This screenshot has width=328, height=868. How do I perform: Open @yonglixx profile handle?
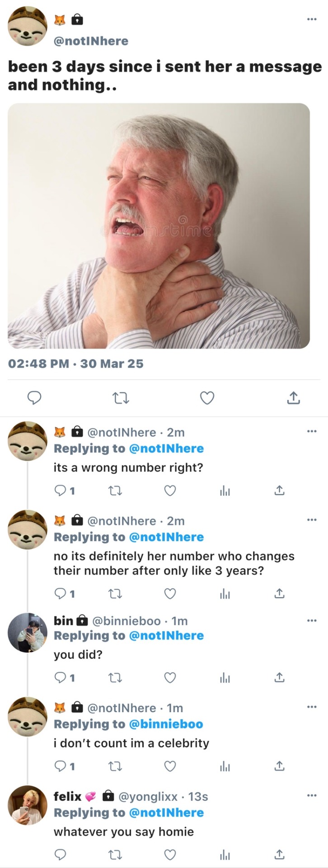[148, 797]
